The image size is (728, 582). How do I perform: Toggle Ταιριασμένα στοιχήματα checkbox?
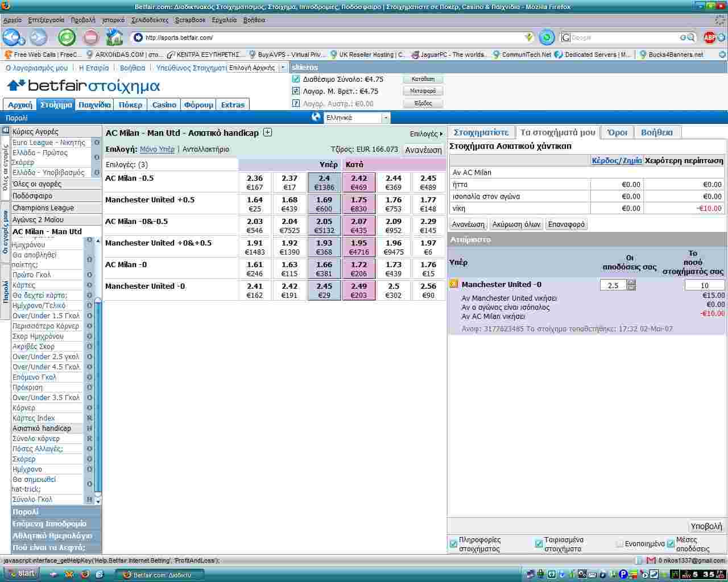point(539,544)
